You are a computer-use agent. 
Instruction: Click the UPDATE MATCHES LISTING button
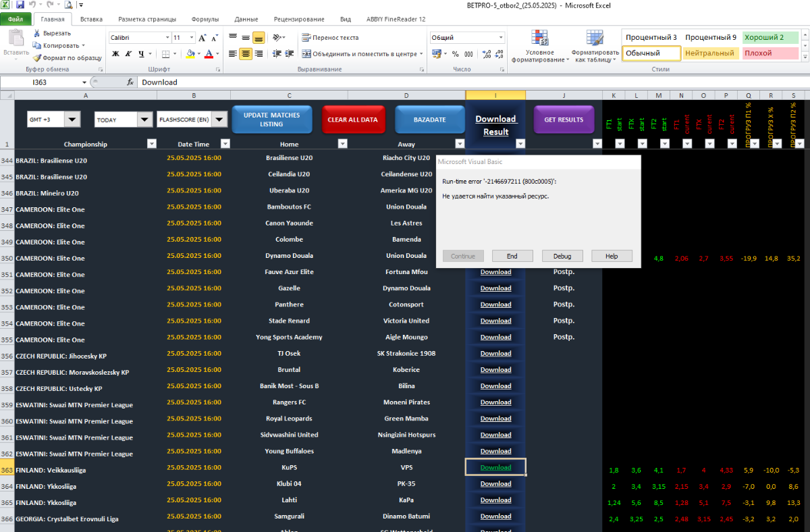pyautogui.click(x=271, y=119)
